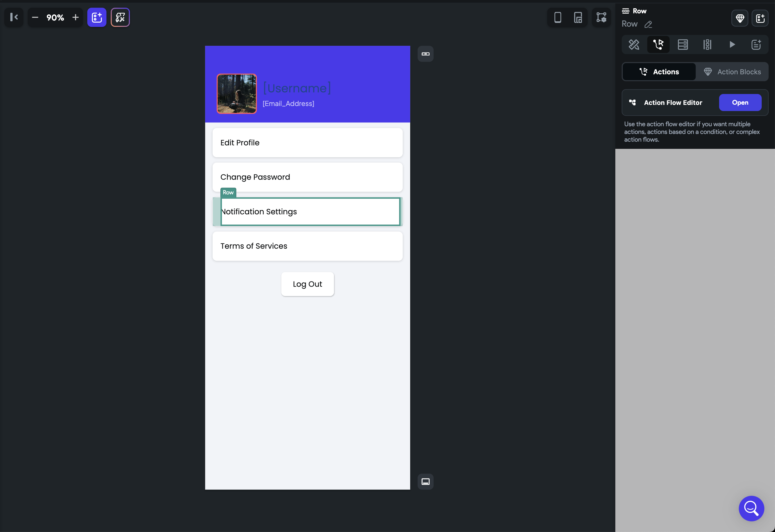The image size is (775, 532).
Task: Open the AI generation tool in the toolbar
Action: point(120,17)
